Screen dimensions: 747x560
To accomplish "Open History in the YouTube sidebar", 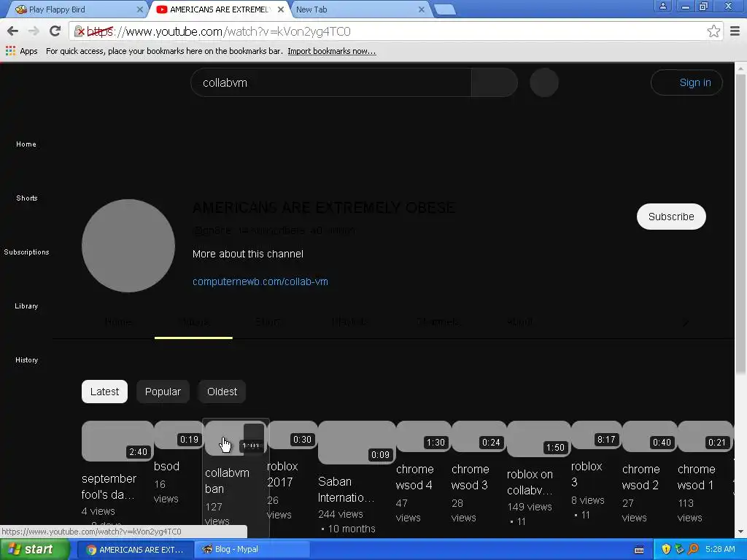I will 27,360.
